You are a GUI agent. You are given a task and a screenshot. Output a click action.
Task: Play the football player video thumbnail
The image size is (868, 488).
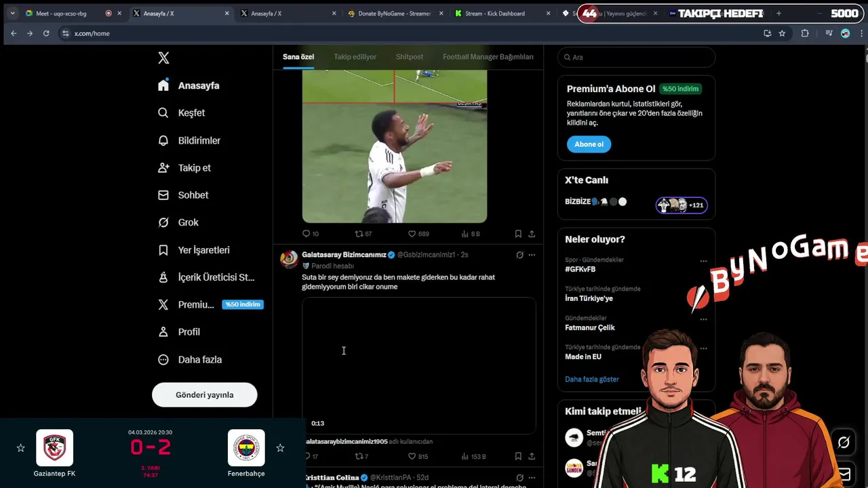(395, 146)
